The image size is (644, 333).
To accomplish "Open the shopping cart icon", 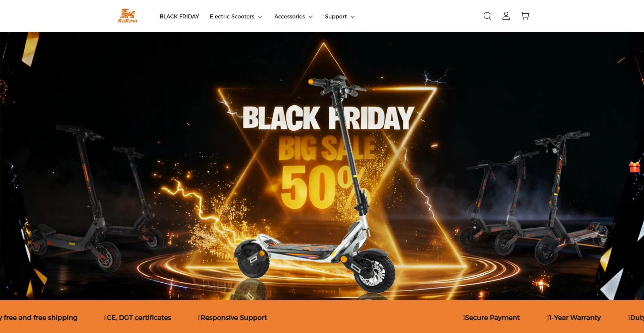I will 525,16.
